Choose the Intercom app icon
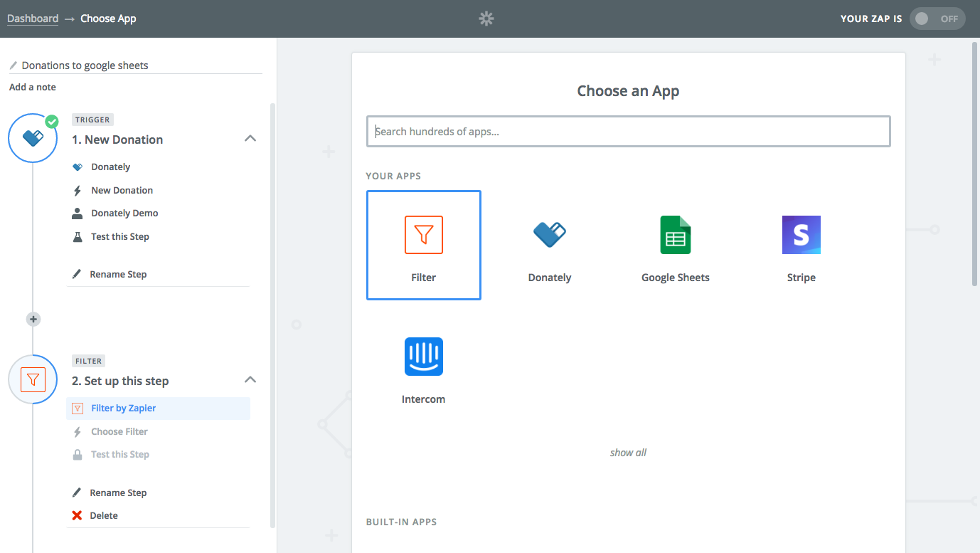980x553 pixels. (x=424, y=357)
